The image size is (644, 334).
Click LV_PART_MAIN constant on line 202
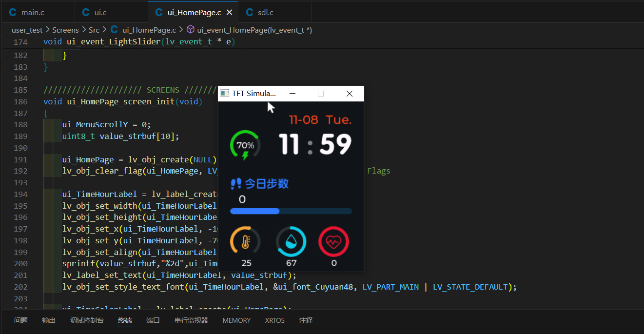[390, 287]
